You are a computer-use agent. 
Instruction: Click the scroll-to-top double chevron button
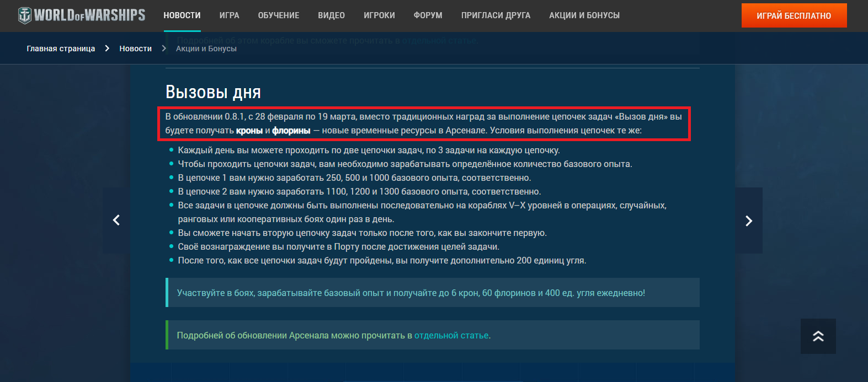(818, 336)
